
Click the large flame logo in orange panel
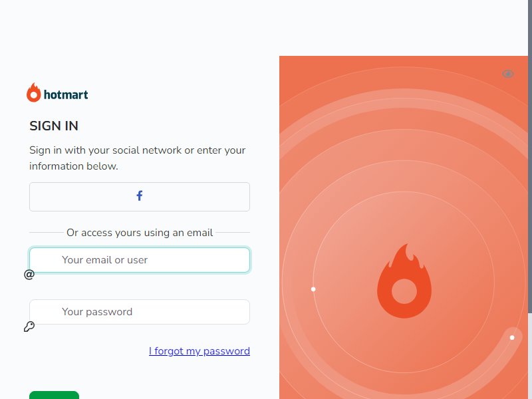(404, 281)
